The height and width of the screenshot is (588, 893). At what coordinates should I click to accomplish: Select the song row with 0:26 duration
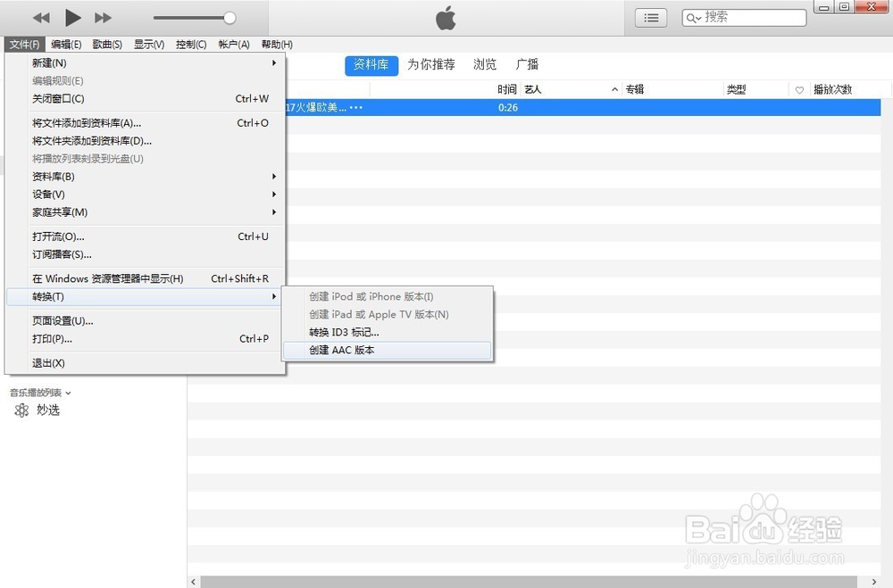[583, 108]
